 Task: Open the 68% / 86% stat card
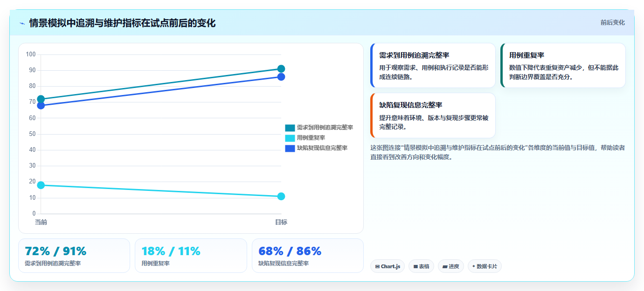click(308, 256)
